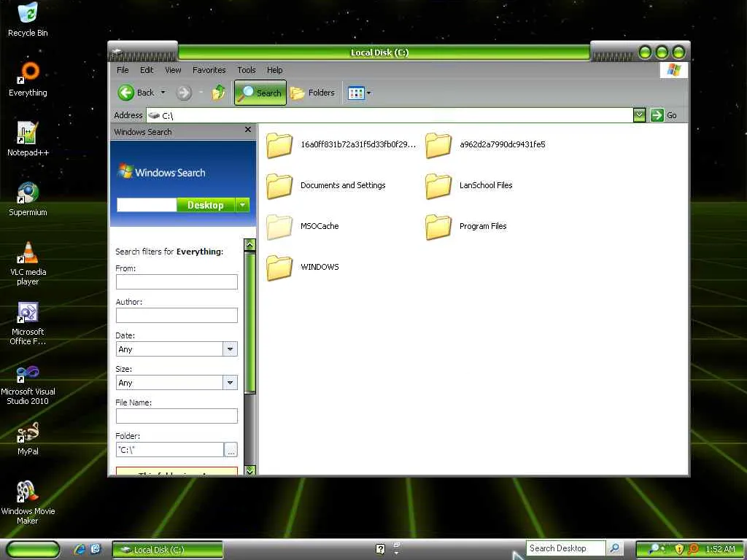The image size is (747, 560).
Task: Click the search pane scroll down arrow
Action: click(x=249, y=470)
